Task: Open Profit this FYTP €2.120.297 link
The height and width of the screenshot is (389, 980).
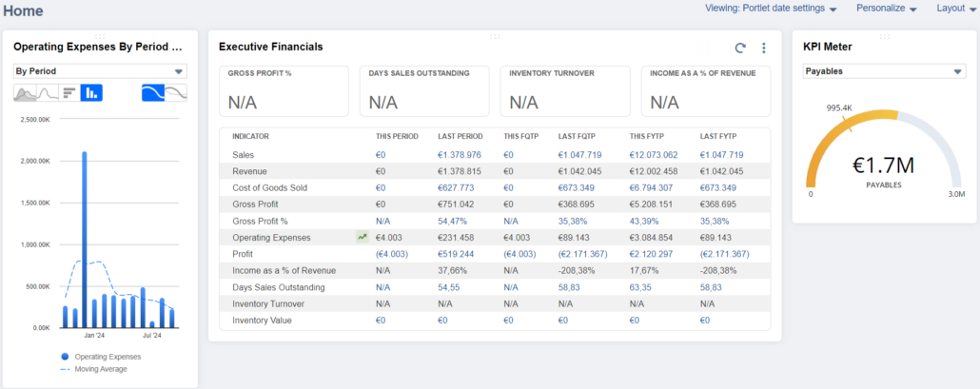Action: pos(651,254)
